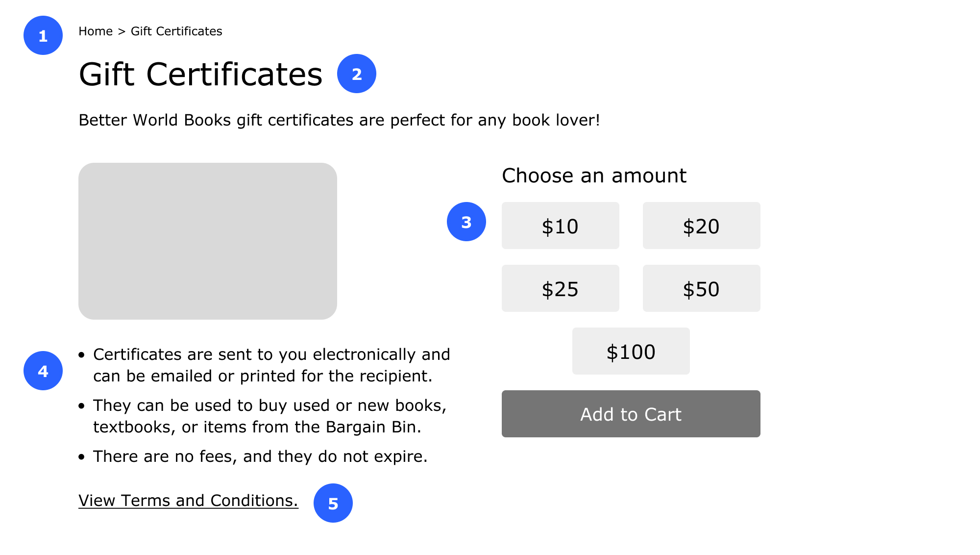This screenshot has width=980, height=555.
Task: Click the large Gift Certificates page heading
Action: click(200, 75)
